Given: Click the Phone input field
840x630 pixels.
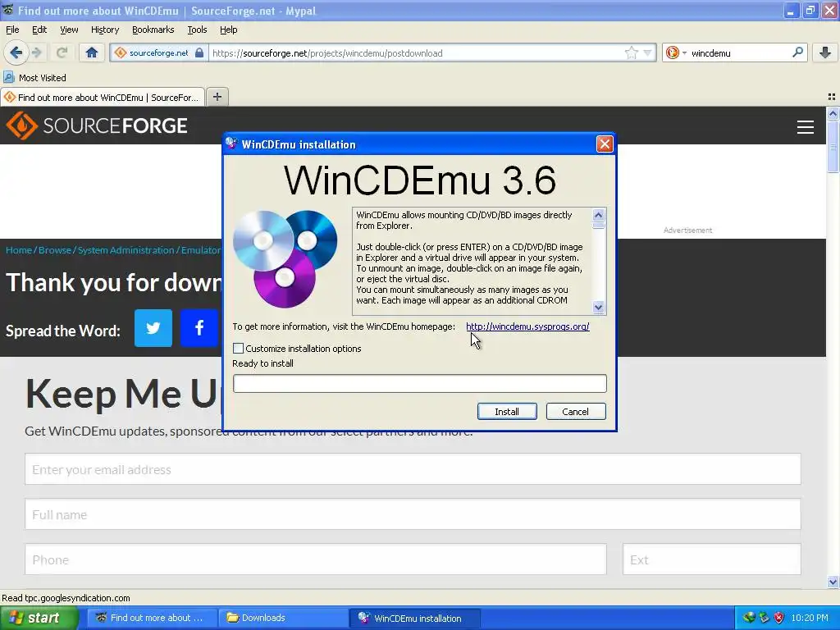Looking at the screenshot, I should 316,559.
